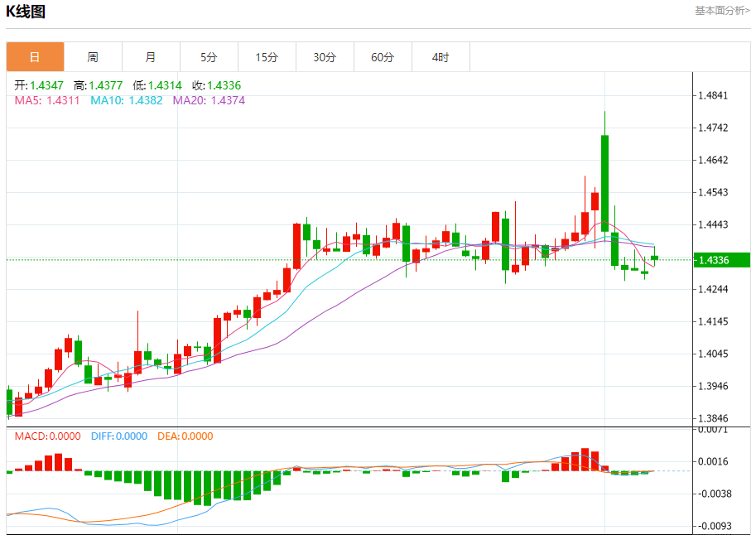Click the 0.0016 MACD axis label
Image resolution: width=756 pixels, height=535 pixels.
point(713,461)
